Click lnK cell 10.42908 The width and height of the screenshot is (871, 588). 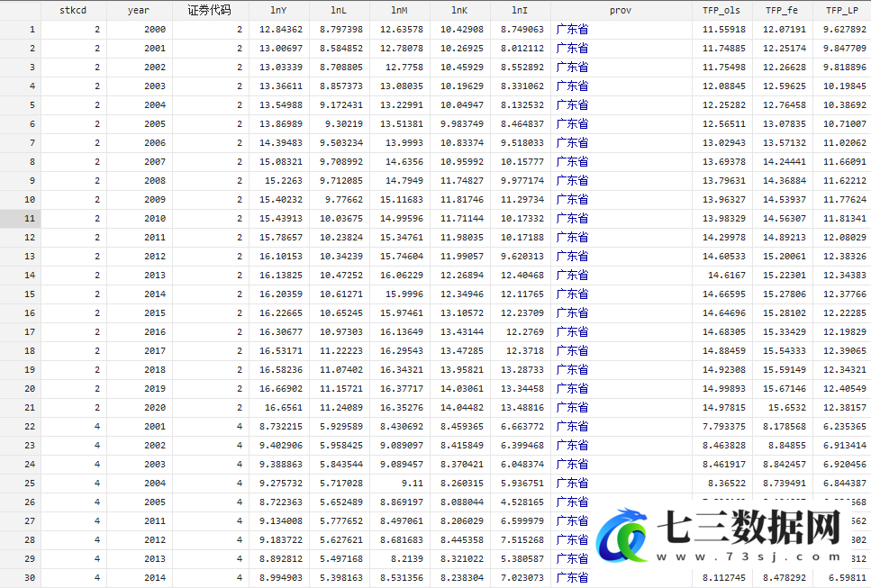tap(461, 30)
